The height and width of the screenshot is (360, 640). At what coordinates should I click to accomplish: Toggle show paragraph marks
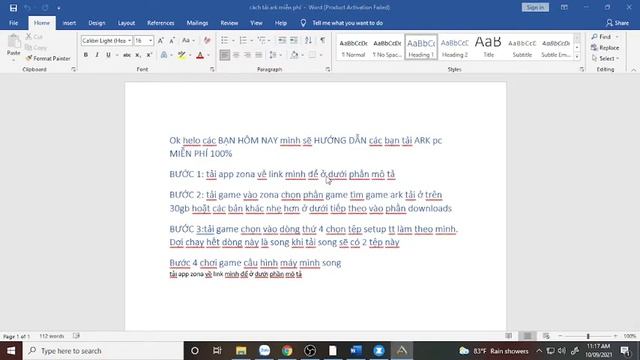[x=322, y=40]
